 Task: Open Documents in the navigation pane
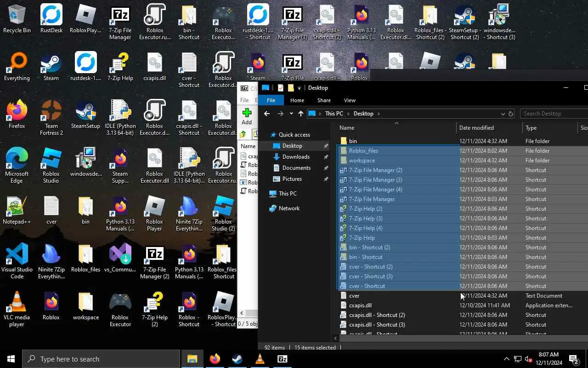(x=296, y=168)
